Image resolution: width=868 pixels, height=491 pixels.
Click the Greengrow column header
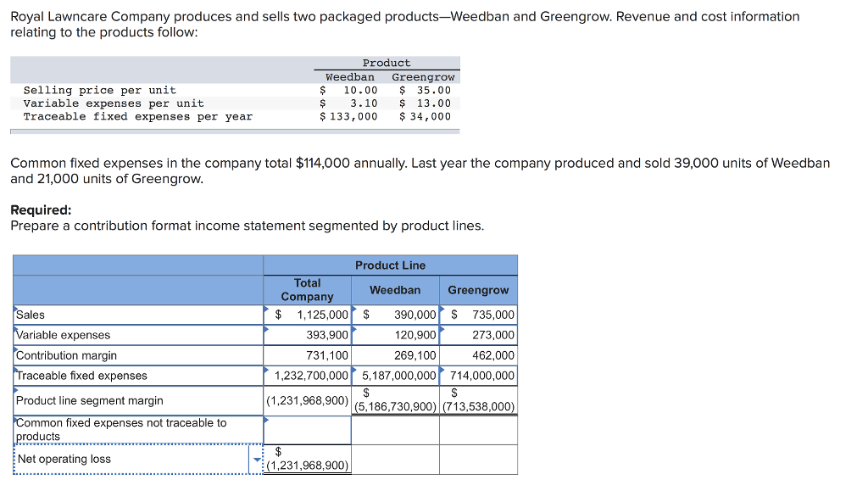(478, 290)
